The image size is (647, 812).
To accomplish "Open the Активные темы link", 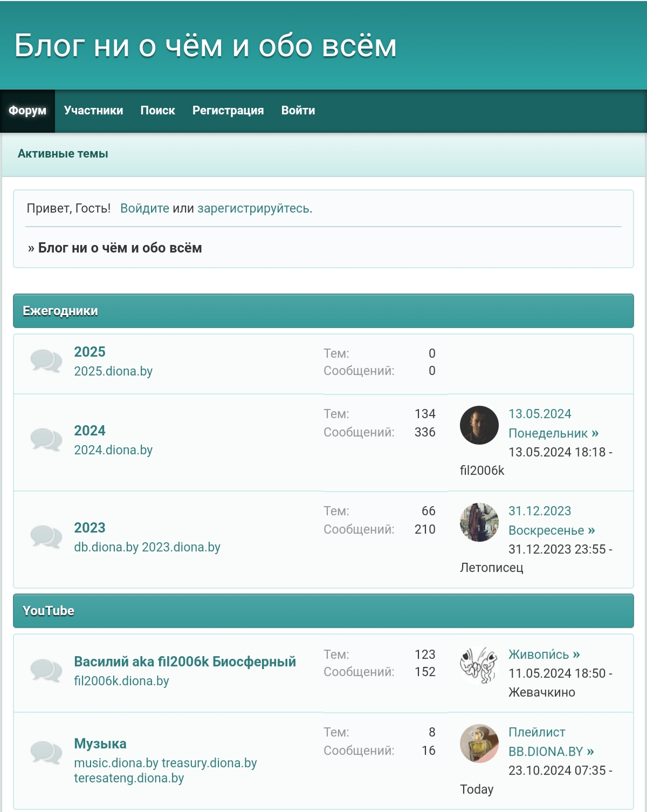I will (x=63, y=154).
